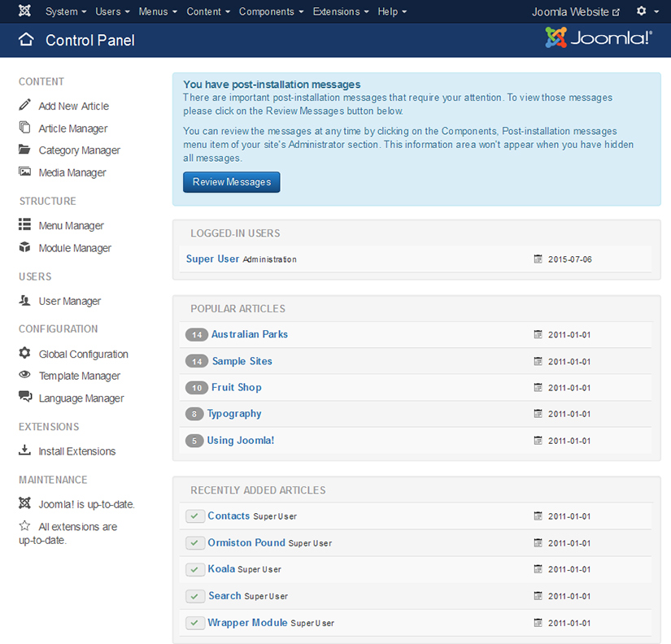Click the Install Extensions download icon

tap(24, 451)
